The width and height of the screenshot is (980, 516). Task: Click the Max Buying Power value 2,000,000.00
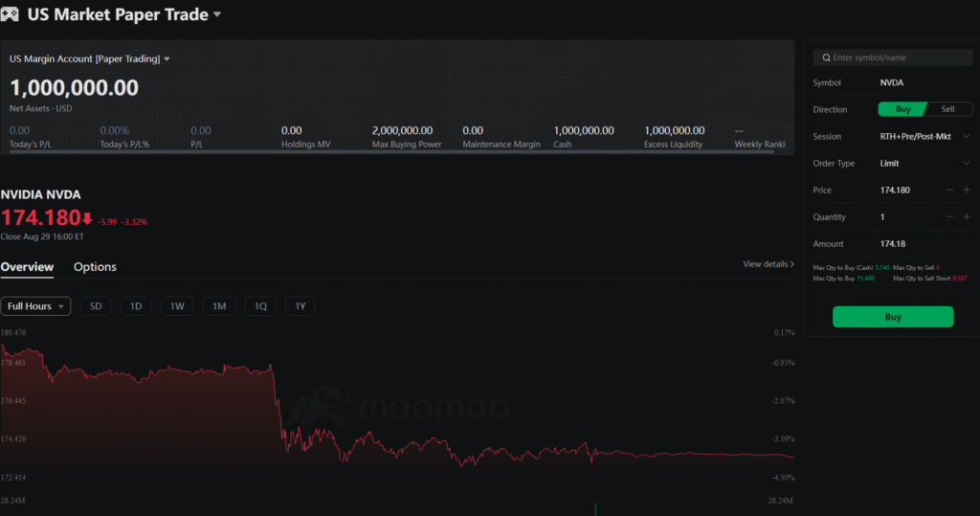point(402,131)
